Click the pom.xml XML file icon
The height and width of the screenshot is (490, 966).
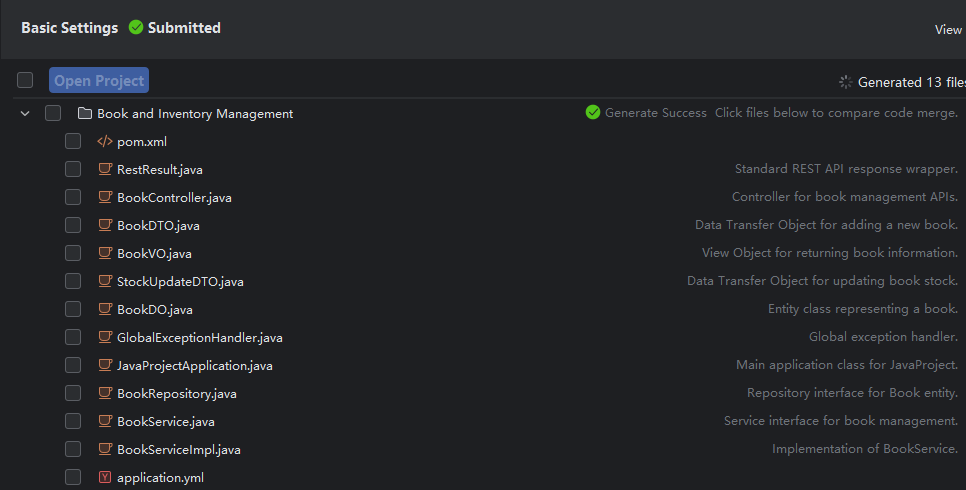pos(105,142)
